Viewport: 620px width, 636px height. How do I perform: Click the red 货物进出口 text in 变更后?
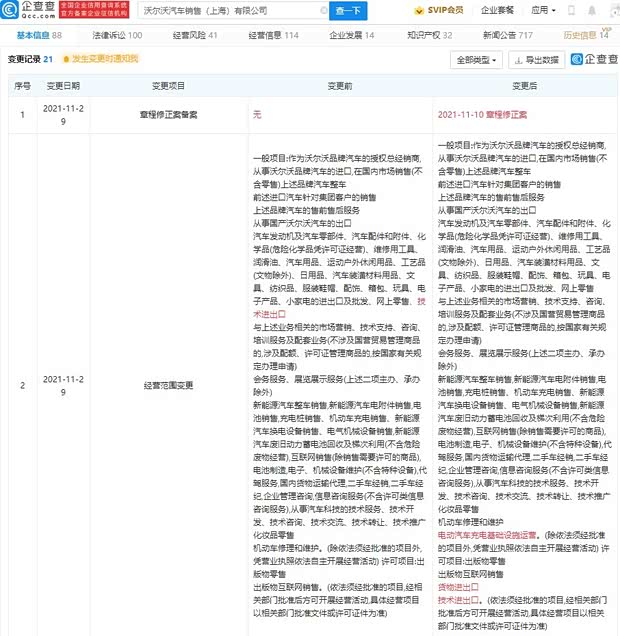458,587
